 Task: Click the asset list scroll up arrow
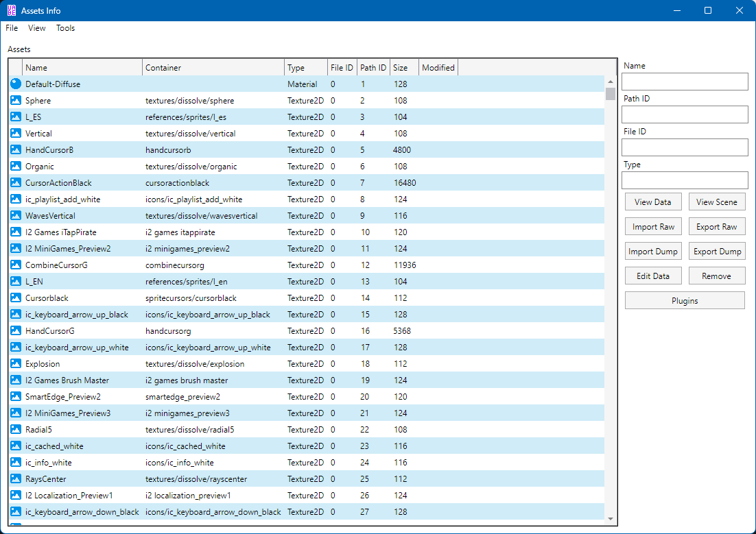pos(611,82)
